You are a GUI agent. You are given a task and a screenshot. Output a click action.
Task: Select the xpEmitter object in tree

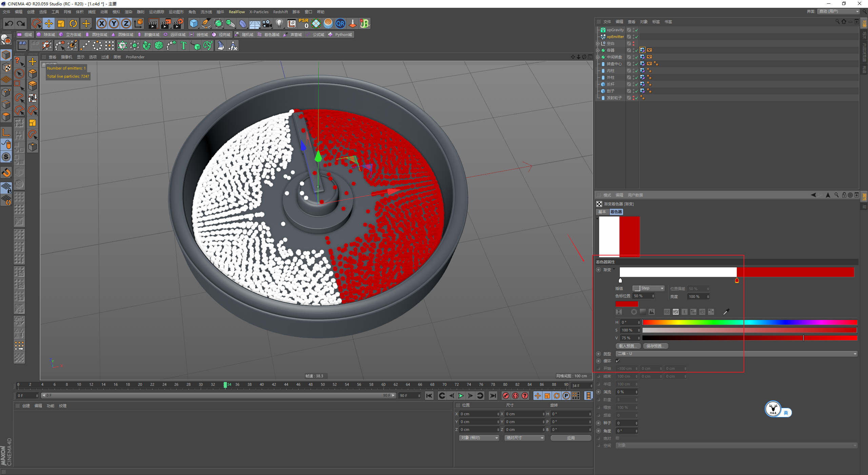click(615, 37)
